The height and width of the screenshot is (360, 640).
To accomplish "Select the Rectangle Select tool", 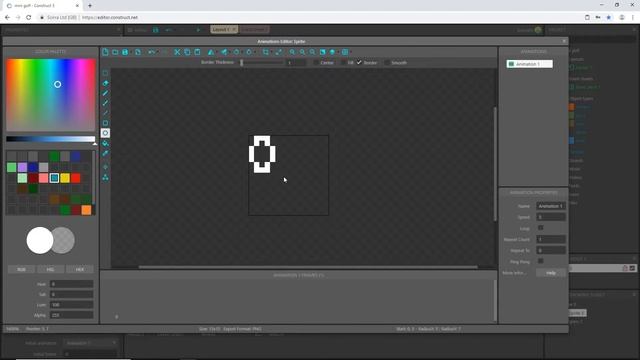I will click(x=105, y=73).
